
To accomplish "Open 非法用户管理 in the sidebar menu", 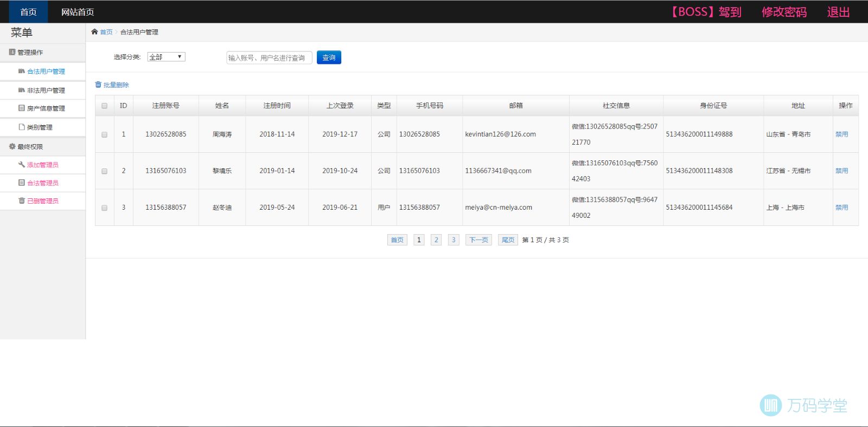I will click(46, 90).
